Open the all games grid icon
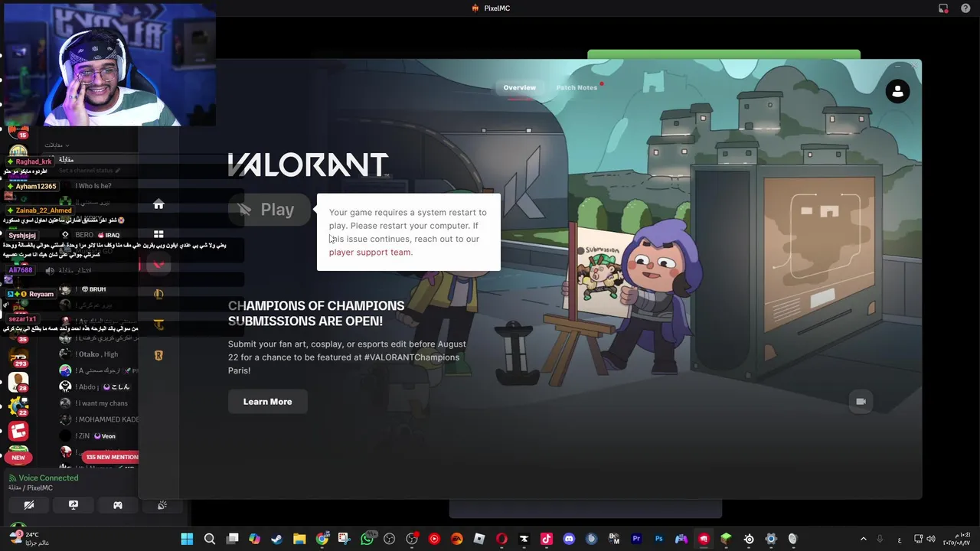 (x=158, y=234)
